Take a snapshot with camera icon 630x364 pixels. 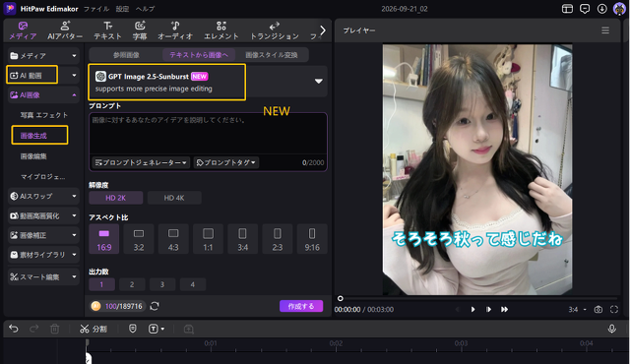tap(598, 310)
